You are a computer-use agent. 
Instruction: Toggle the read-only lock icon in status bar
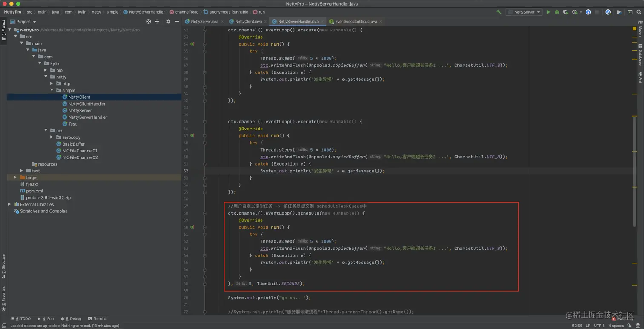(630, 326)
